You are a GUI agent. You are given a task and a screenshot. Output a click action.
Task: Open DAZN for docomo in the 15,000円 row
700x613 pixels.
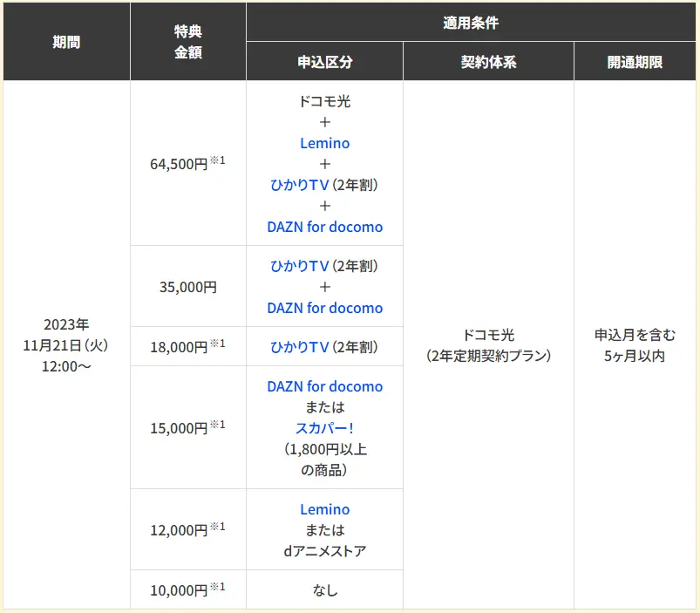click(324, 386)
